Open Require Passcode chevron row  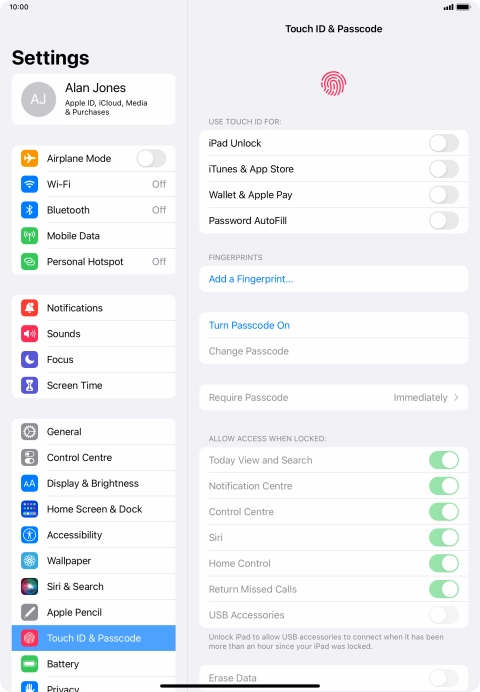click(x=334, y=397)
